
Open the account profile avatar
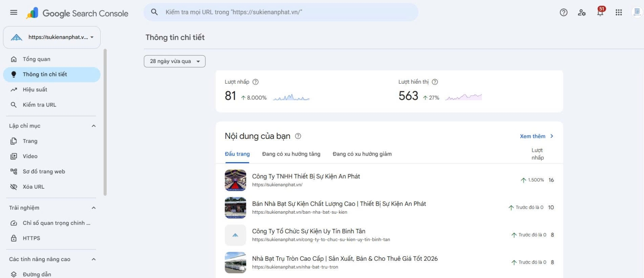point(637,12)
